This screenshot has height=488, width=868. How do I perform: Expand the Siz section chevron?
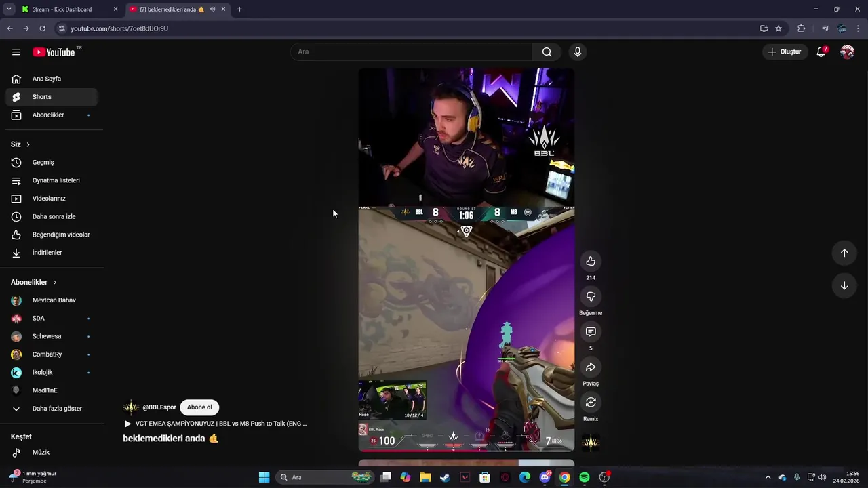point(28,144)
